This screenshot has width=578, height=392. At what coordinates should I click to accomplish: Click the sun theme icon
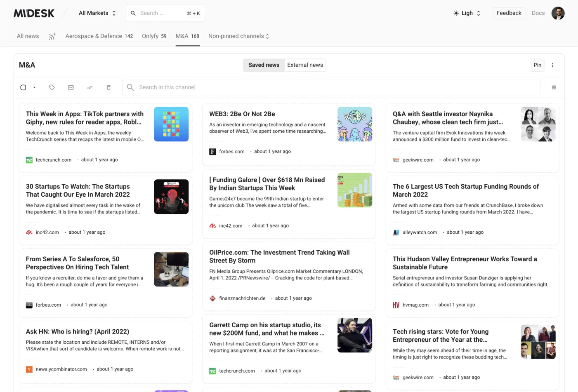456,13
